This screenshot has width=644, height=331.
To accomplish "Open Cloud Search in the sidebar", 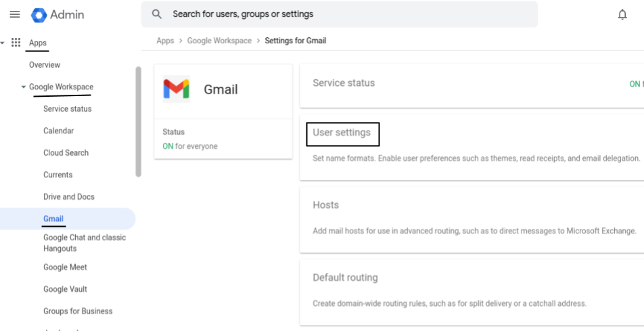I will click(x=66, y=152).
